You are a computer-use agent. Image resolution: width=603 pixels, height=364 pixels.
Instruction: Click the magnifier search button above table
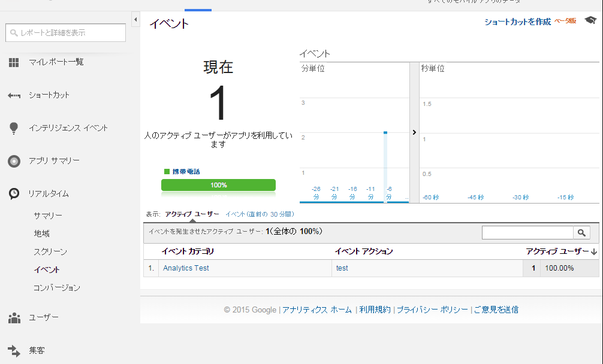[581, 233]
